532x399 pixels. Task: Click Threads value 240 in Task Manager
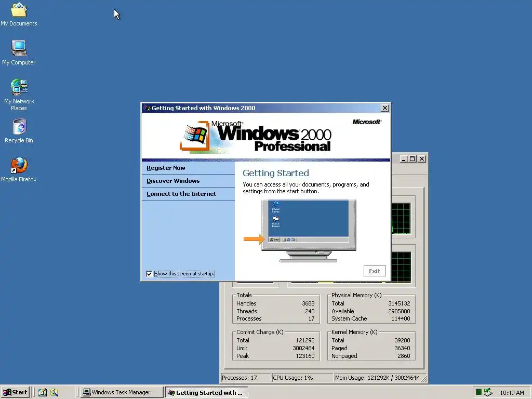pos(310,311)
